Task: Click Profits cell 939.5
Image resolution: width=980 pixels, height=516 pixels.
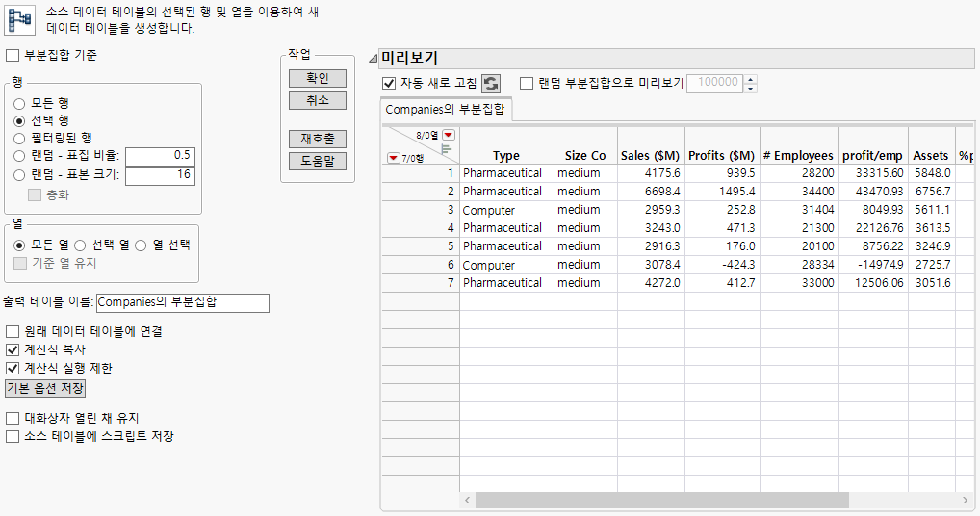Action: 723,173
